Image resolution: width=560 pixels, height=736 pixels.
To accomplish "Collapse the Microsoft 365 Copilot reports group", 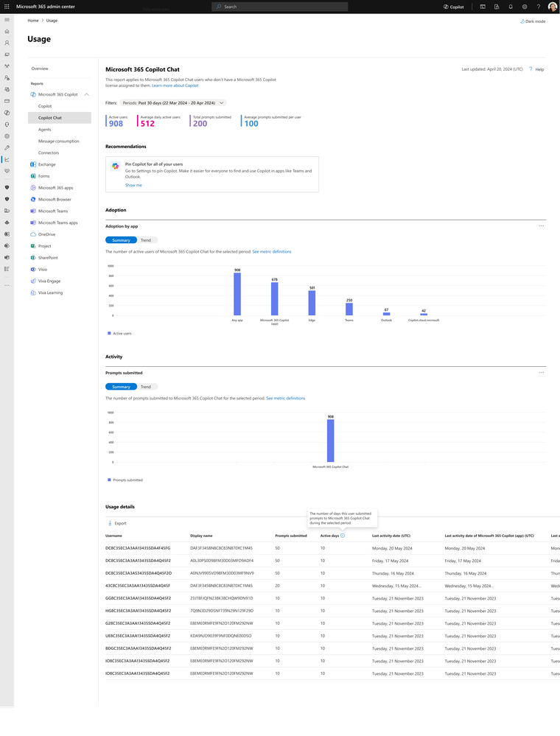I will pyautogui.click(x=87, y=94).
